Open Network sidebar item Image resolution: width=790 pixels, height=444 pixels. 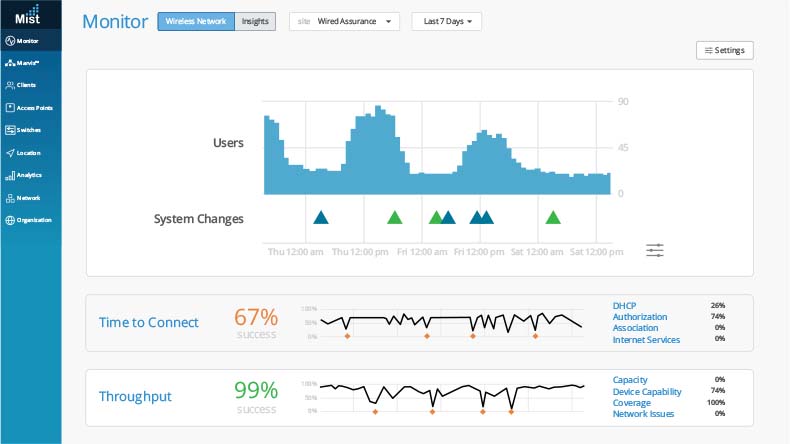pyautogui.click(x=28, y=198)
